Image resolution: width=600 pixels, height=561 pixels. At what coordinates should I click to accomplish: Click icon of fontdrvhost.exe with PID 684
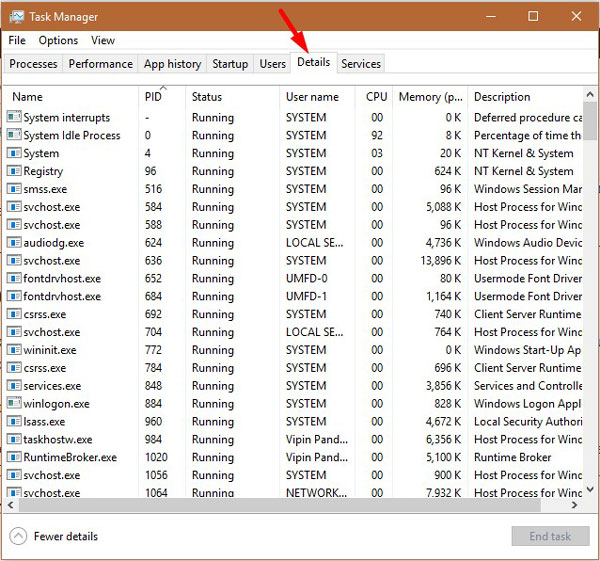[14, 296]
